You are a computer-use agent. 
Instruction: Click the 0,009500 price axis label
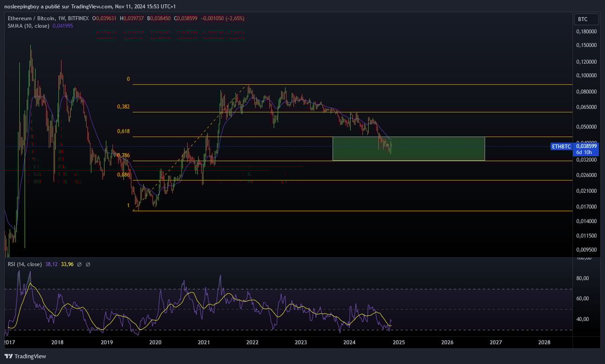pyautogui.click(x=586, y=250)
